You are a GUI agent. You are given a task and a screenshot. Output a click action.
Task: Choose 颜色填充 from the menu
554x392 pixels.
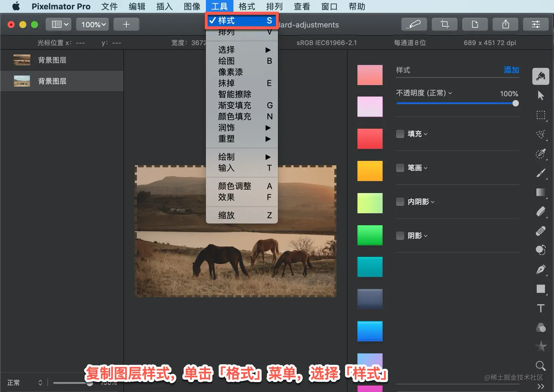pos(242,117)
